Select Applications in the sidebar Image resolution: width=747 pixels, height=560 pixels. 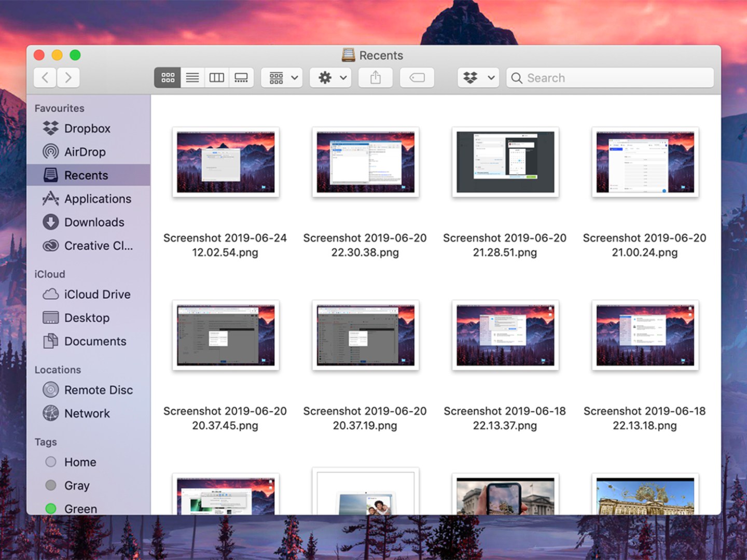pyautogui.click(x=98, y=199)
